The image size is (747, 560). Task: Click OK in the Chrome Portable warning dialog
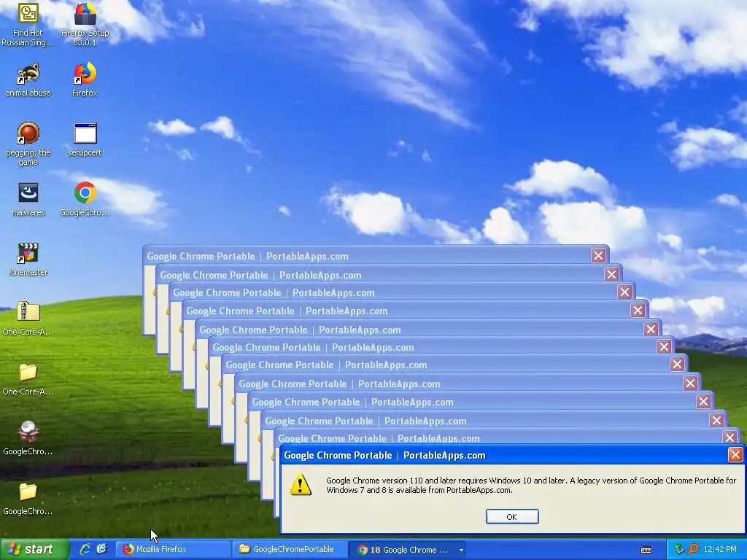[x=512, y=517]
